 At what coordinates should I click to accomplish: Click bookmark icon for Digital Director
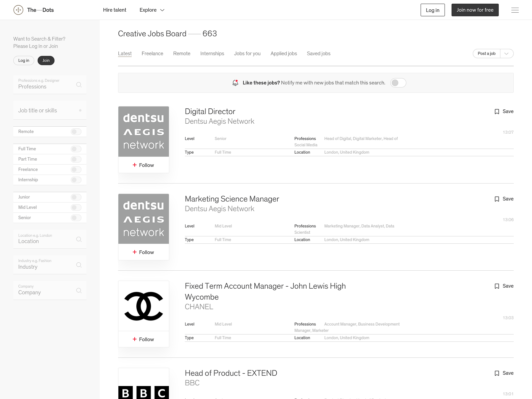click(x=497, y=111)
